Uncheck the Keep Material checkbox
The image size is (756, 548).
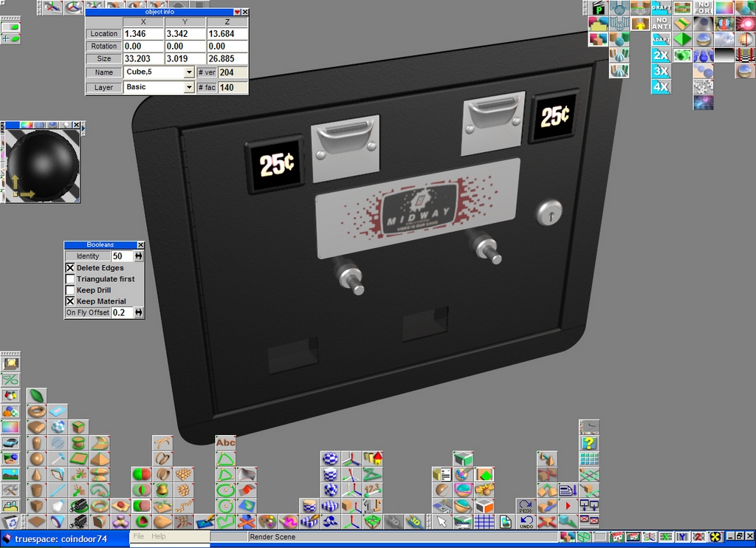(71, 301)
